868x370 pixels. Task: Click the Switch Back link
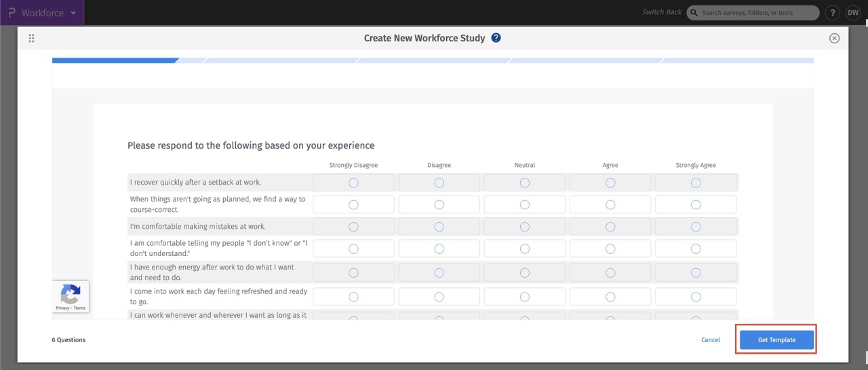click(x=662, y=12)
